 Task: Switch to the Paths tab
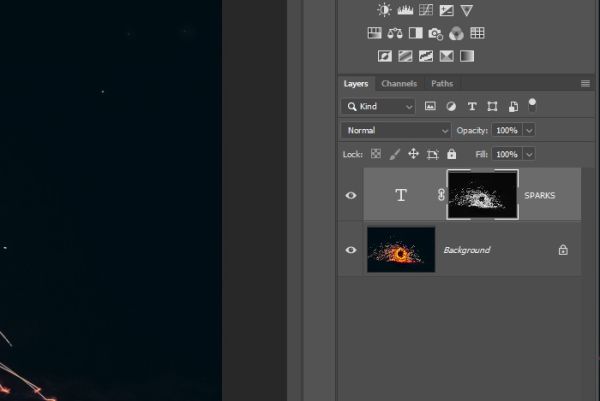tap(442, 83)
